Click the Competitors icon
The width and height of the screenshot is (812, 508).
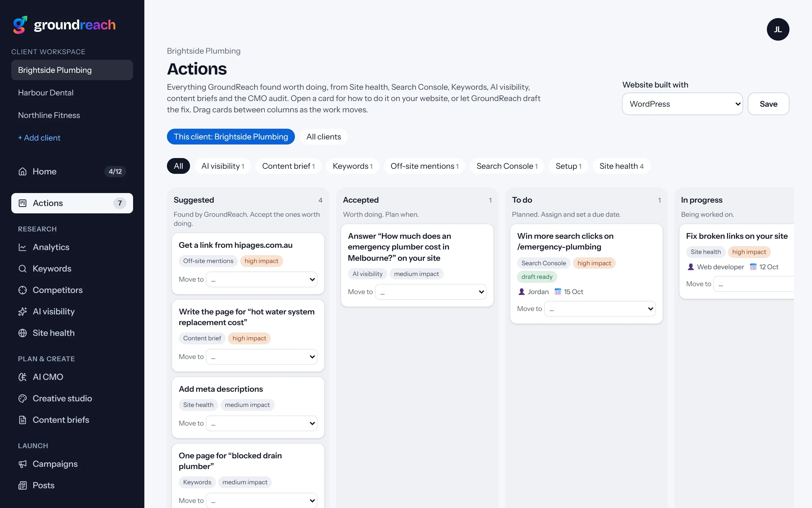[x=23, y=290]
